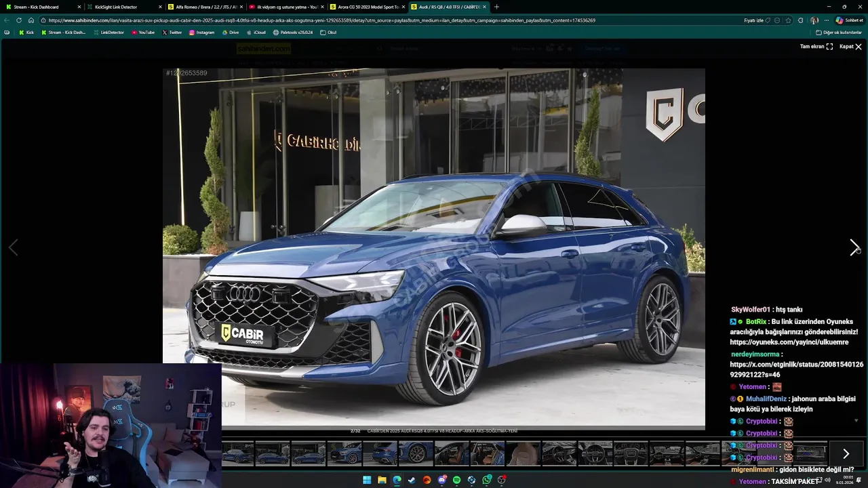Click the taskbar clock showing 9.01.2026

coord(844,480)
